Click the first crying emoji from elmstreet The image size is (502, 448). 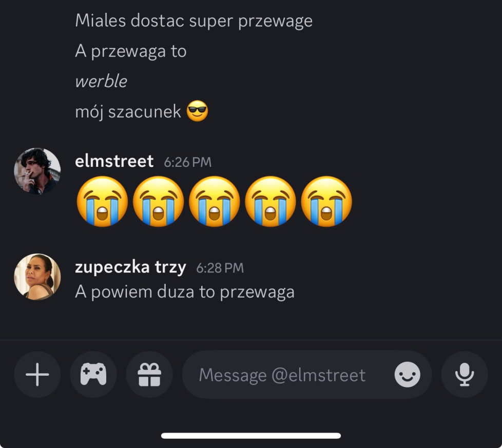click(x=102, y=201)
